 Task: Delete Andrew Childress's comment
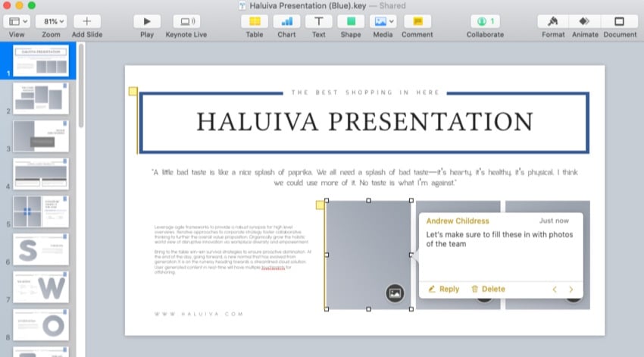488,289
